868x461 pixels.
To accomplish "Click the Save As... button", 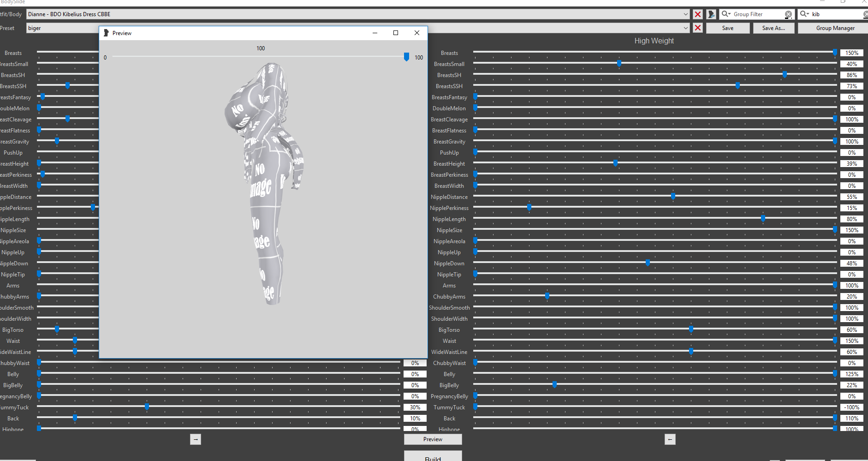I will tap(774, 28).
